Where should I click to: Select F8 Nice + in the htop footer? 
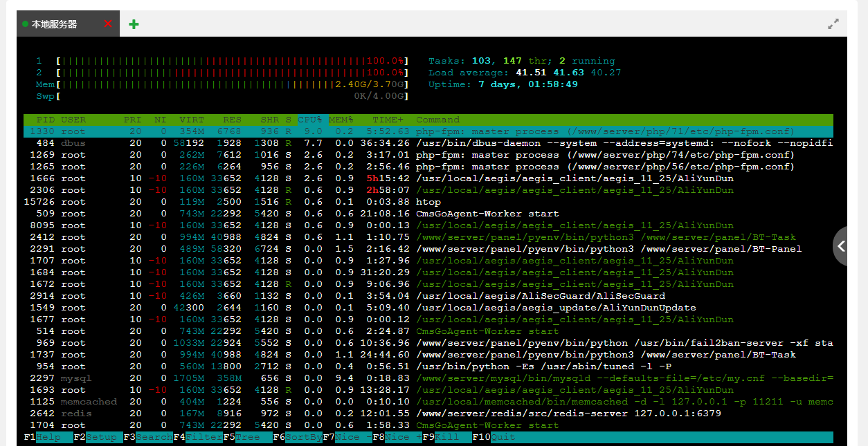[397, 437]
